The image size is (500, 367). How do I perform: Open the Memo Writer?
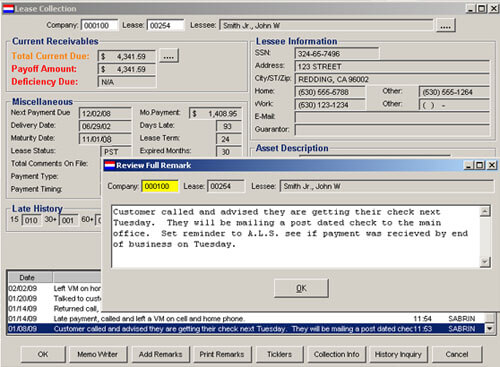(x=98, y=354)
